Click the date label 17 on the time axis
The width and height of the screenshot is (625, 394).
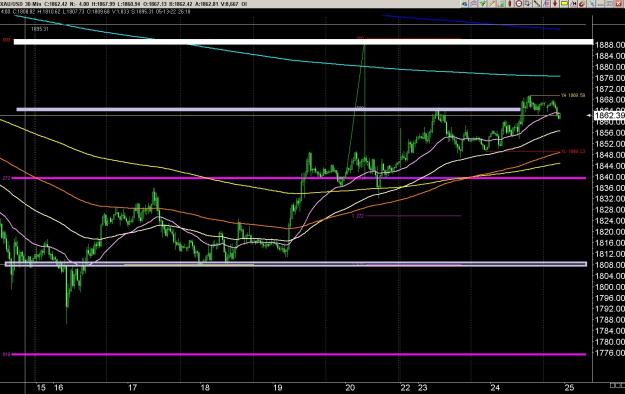click(132, 387)
